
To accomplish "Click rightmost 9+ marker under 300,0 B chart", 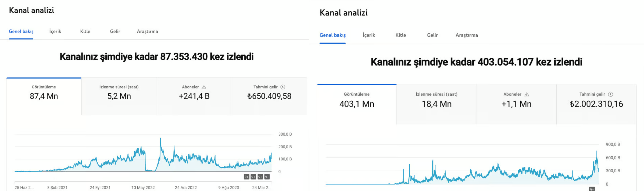I will click(267, 177).
